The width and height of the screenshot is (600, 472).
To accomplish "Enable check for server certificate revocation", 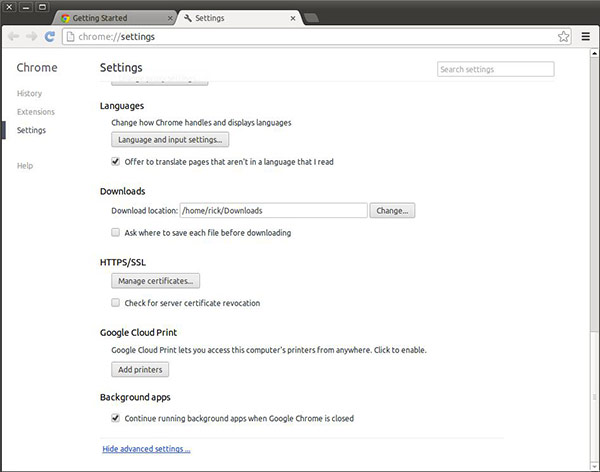I will tap(116, 302).
